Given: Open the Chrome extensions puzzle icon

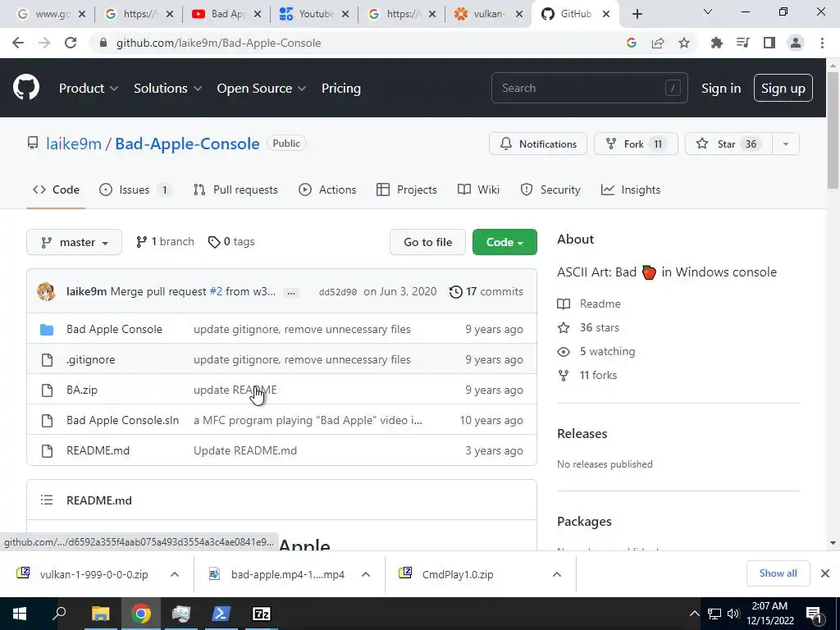Looking at the screenshot, I should tap(716, 43).
